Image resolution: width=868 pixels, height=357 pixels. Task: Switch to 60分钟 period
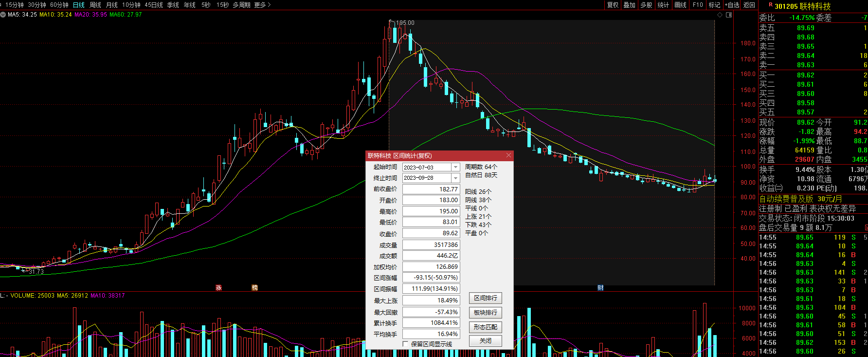(x=59, y=5)
